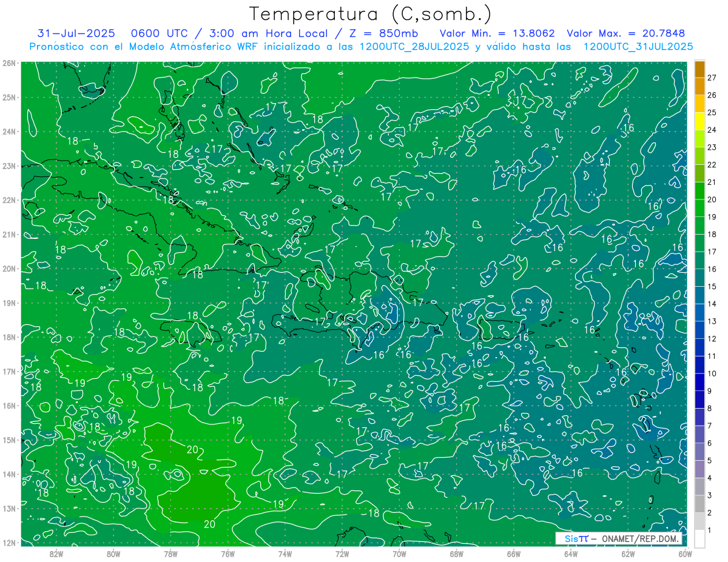Click the '26N' latitude axis label
The image size is (728, 562).
click(x=8, y=63)
